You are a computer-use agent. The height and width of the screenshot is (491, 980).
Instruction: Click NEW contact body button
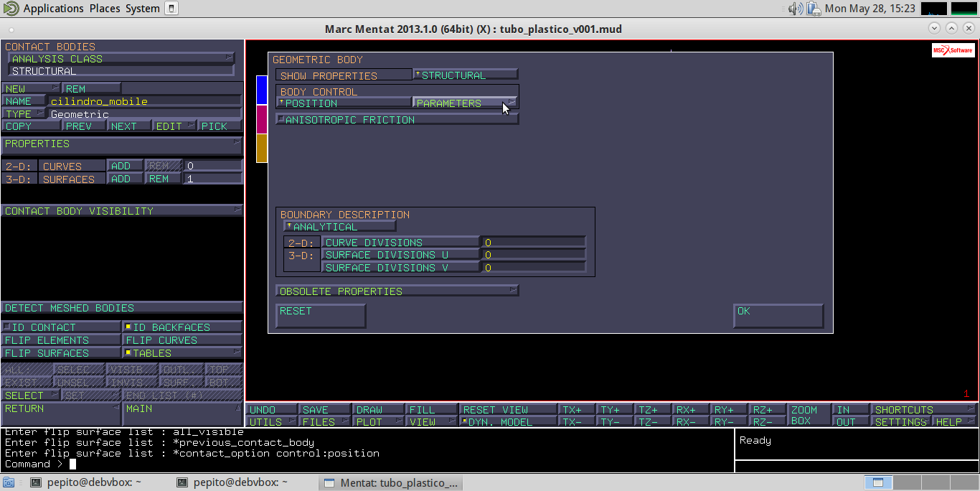[x=31, y=89]
